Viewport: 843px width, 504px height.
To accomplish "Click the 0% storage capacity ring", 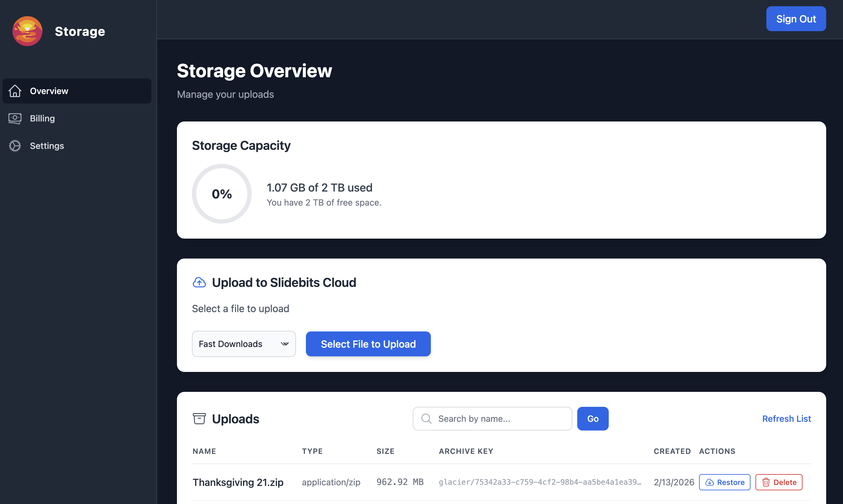I will click(x=222, y=193).
